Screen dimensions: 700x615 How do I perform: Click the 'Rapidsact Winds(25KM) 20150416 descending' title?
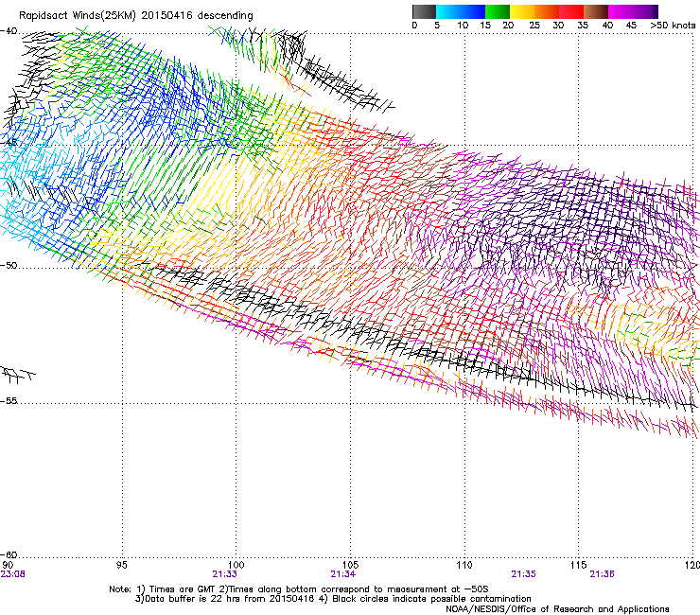135,16
